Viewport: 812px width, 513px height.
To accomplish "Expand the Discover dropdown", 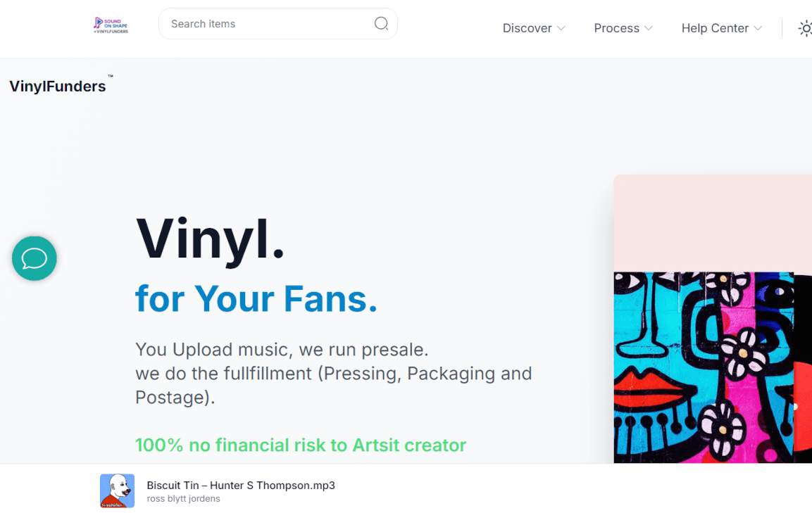I will point(533,28).
